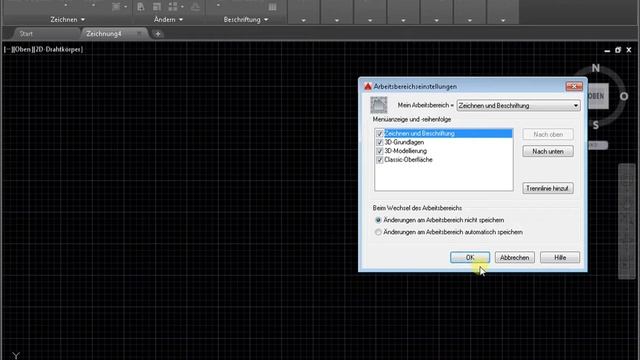This screenshot has height=360, width=640.
Task: Toggle the 3D-Modellierung checkbox
Action: coord(380,151)
